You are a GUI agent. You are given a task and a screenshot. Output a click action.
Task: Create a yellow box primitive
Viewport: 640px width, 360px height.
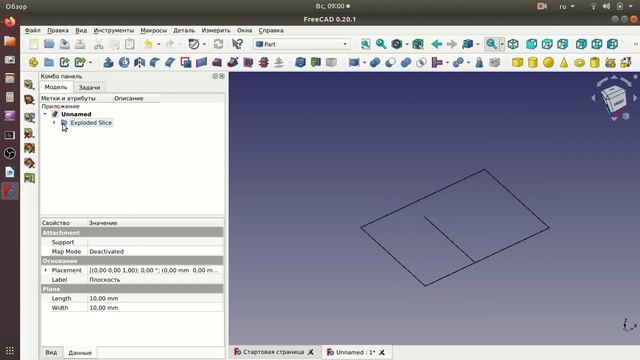click(x=518, y=62)
